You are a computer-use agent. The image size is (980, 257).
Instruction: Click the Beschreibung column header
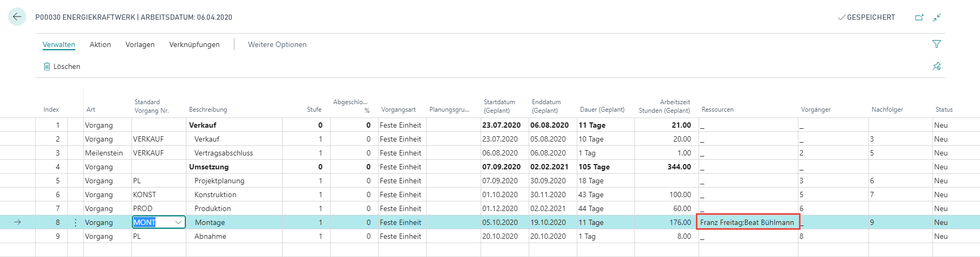pos(208,110)
